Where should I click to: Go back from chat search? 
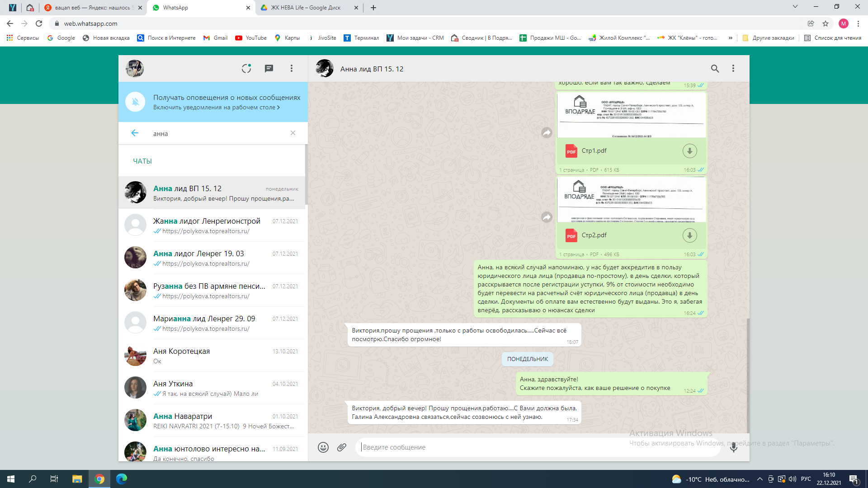135,133
